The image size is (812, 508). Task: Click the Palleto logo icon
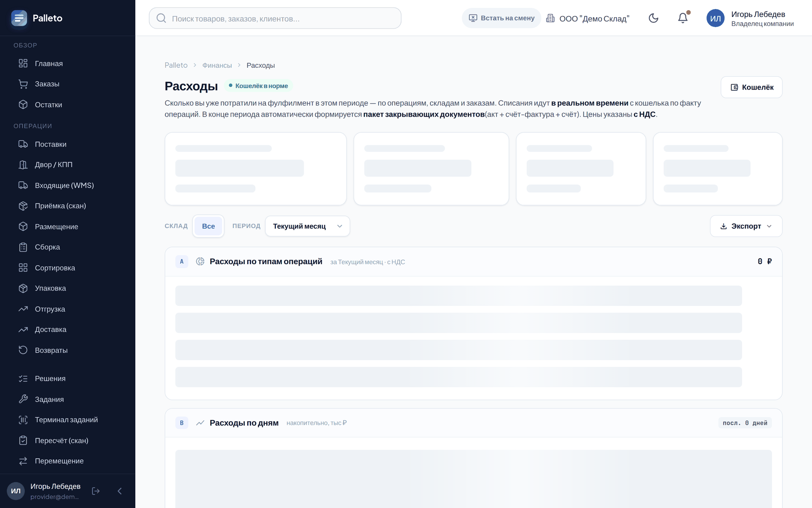click(x=19, y=18)
